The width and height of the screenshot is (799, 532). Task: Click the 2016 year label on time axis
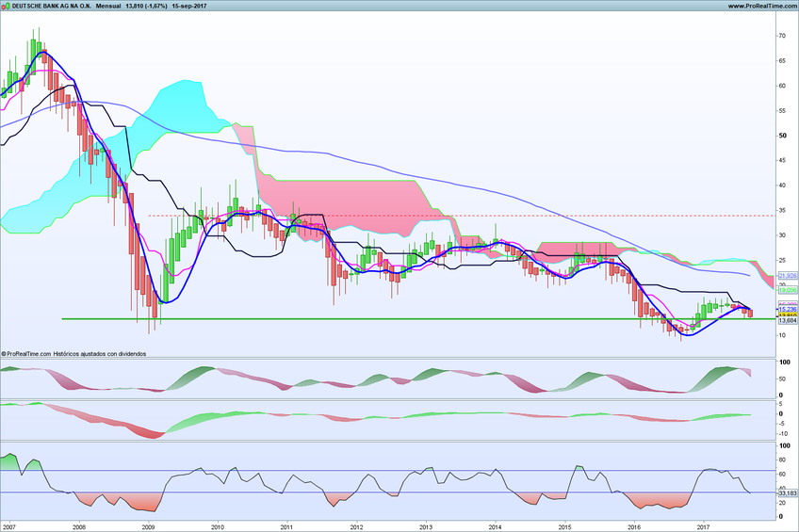634,527
